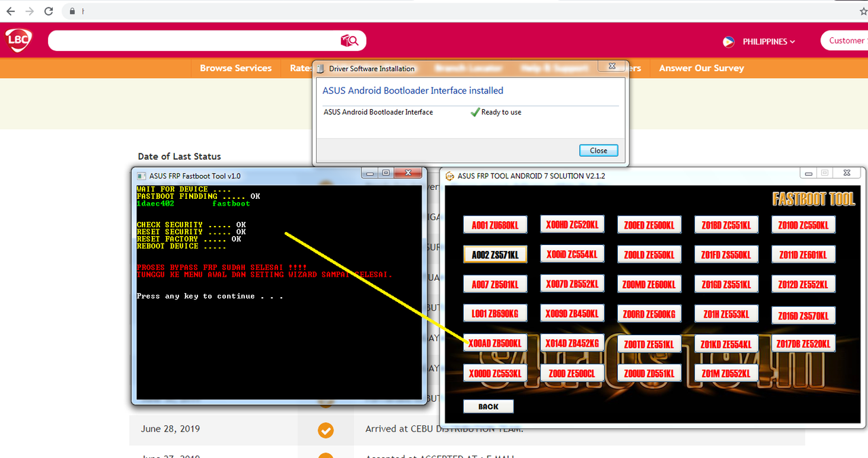Select the X009D ZB450KL model button
Screen dimensions: 868x458
point(572,313)
